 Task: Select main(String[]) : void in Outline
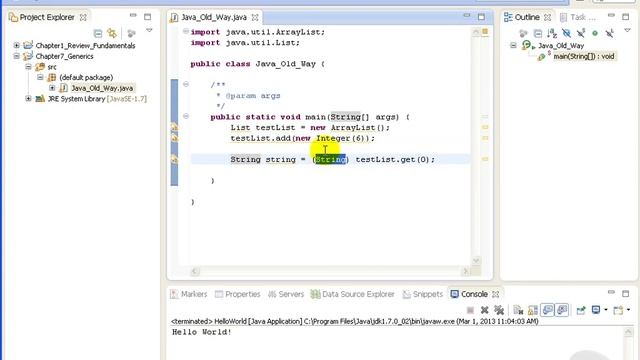(584, 56)
